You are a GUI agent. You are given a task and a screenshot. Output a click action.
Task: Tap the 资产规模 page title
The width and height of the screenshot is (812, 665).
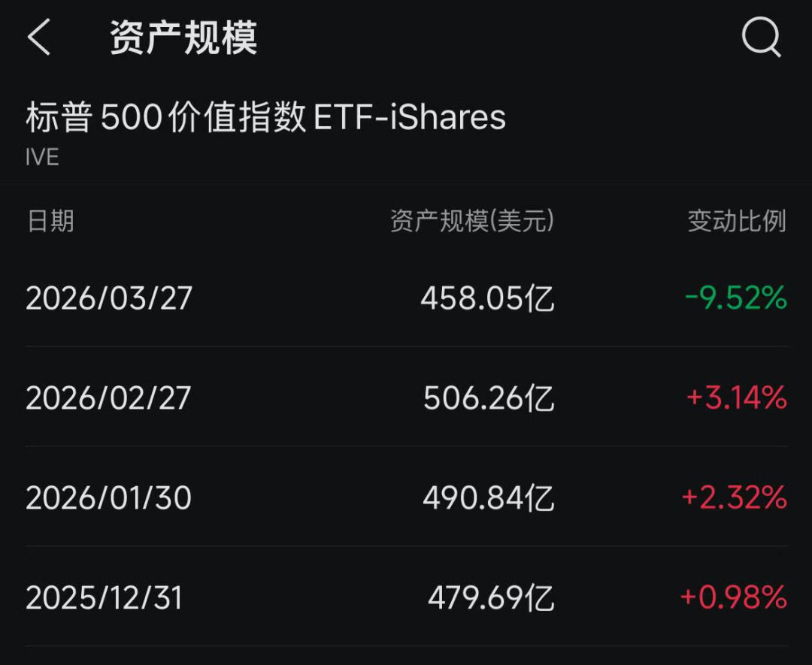[x=183, y=38]
